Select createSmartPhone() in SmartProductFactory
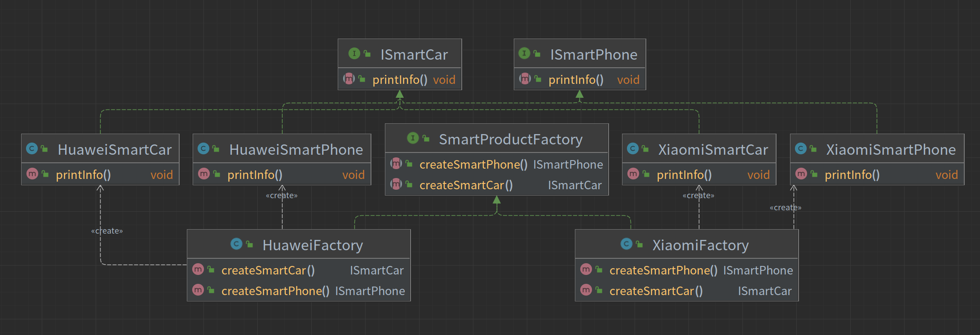This screenshot has width=980, height=335. click(473, 165)
